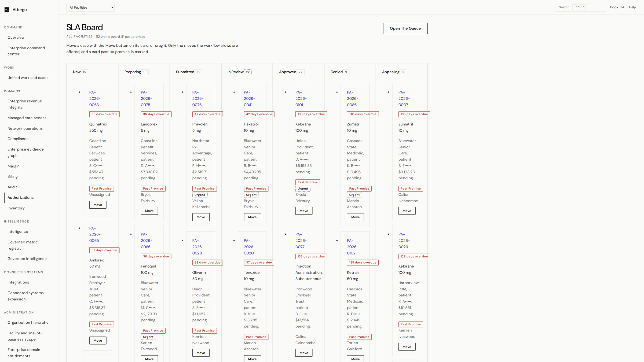Viewport: 644px width, 362px height.
Task: Open Enterprise revenue integrity
Action: (x=25, y=104)
